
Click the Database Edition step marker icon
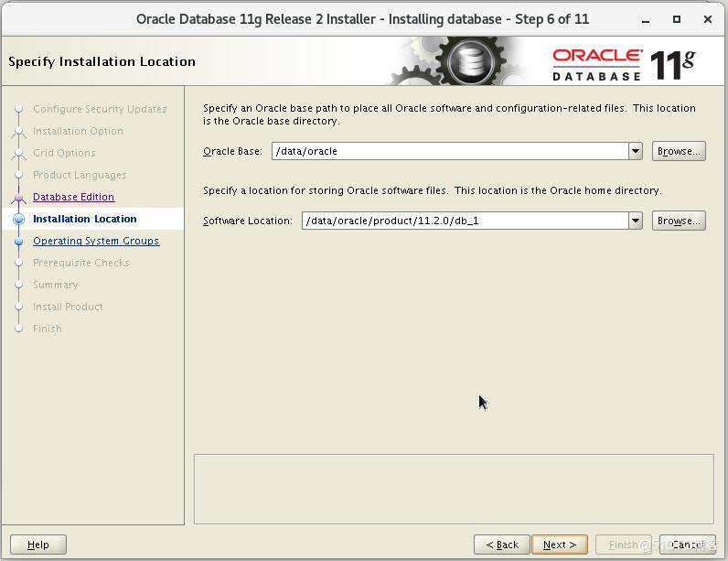(18, 199)
